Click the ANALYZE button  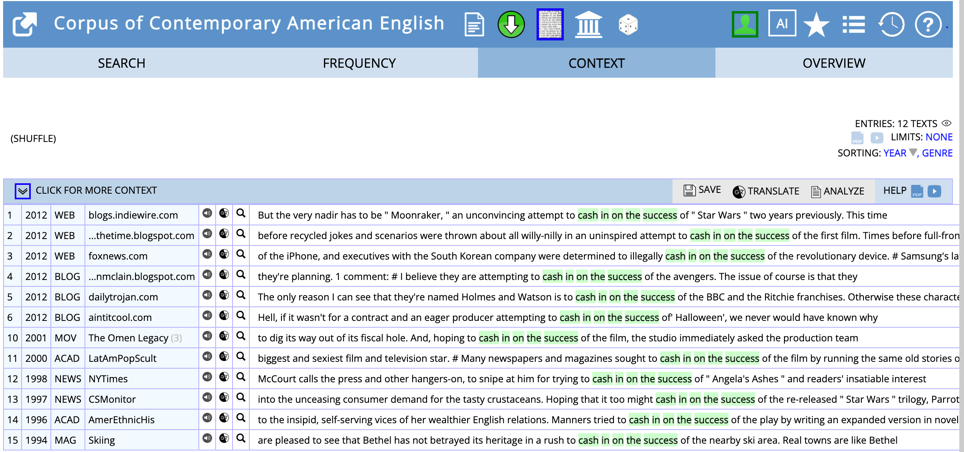(x=837, y=191)
